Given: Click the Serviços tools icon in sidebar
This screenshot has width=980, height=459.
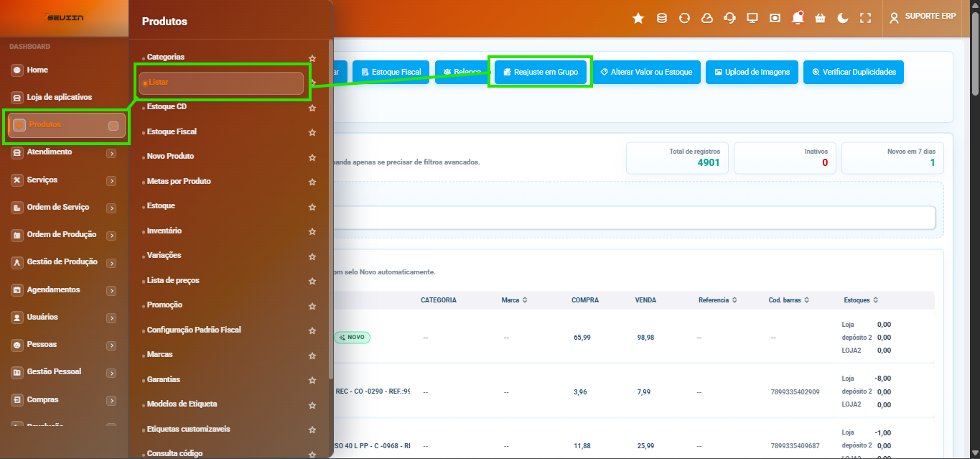Looking at the screenshot, I should click(x=17, y=180).
